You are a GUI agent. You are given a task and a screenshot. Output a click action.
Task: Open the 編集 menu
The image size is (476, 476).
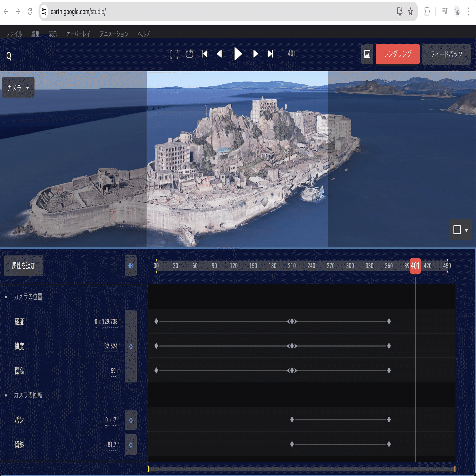35,34
